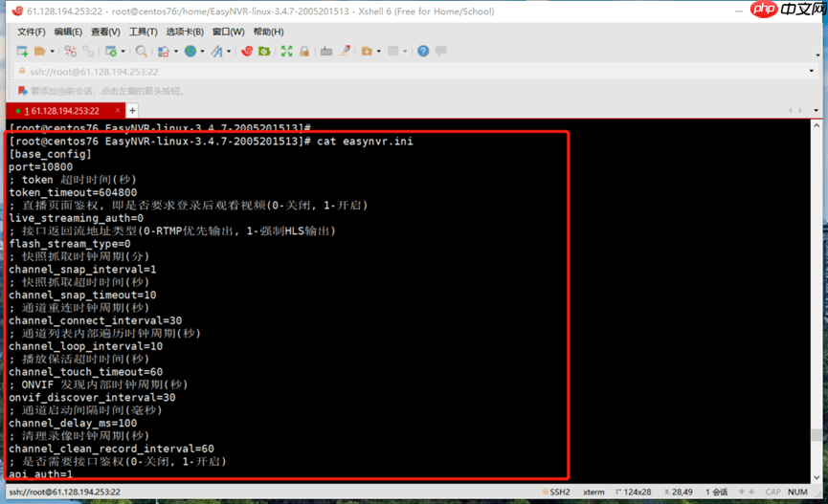828x504 pixels.
Task: Click the highlighter pen icon
Action: pos(345,51)
